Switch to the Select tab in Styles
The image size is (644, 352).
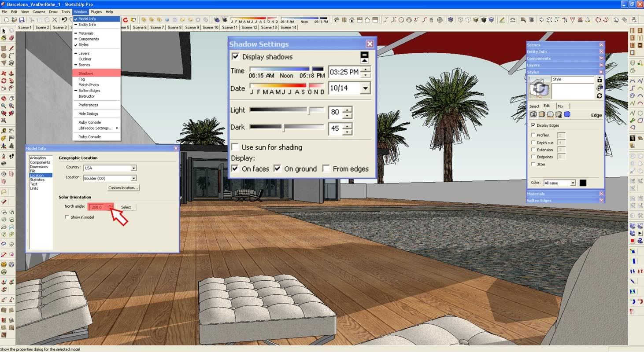click(534, 106)
